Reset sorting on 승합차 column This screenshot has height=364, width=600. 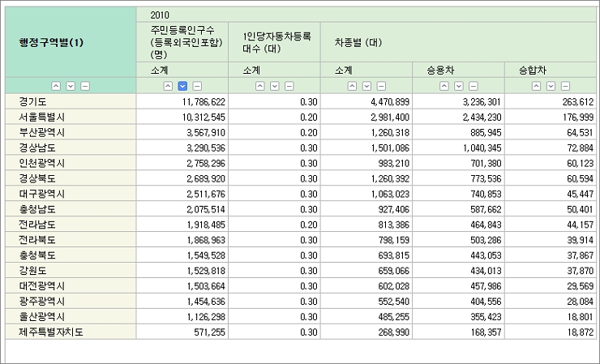click(x=566, y=86)
